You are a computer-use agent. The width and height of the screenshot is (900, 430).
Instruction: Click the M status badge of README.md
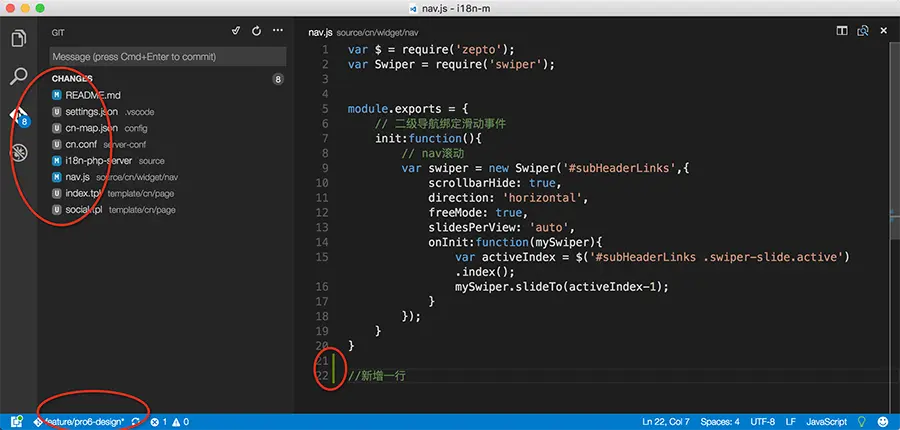[56, 95]
